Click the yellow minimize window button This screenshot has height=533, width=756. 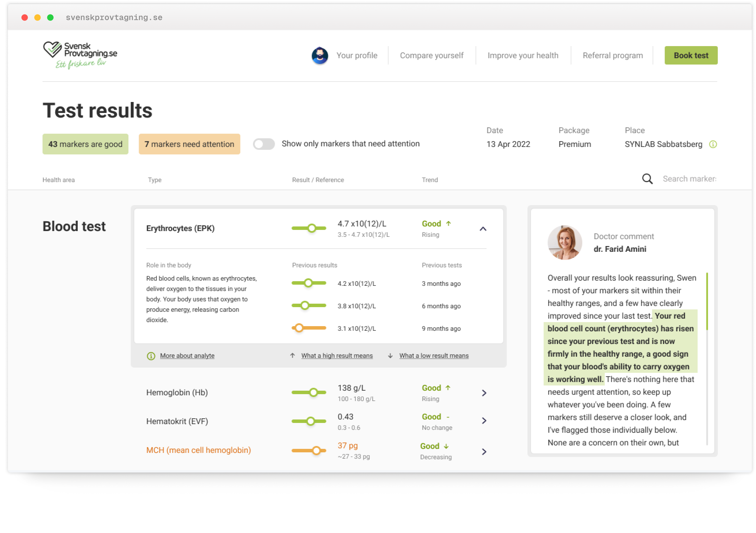[x=37, y=18]
